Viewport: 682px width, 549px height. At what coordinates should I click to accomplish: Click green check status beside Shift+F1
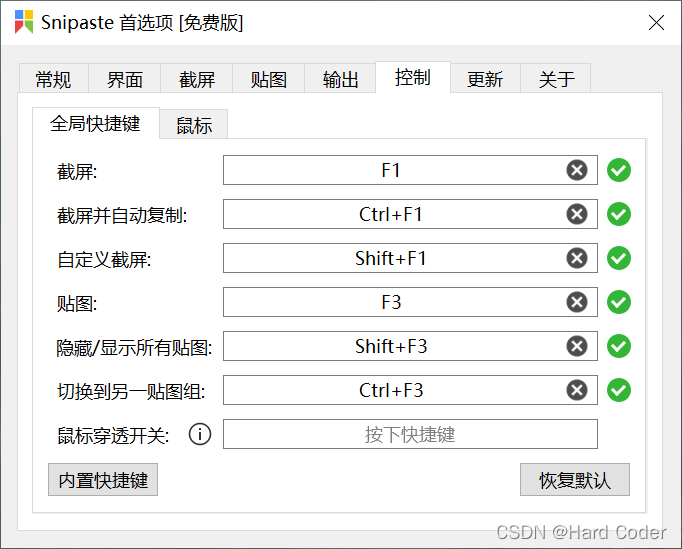(x=619, y=258)
